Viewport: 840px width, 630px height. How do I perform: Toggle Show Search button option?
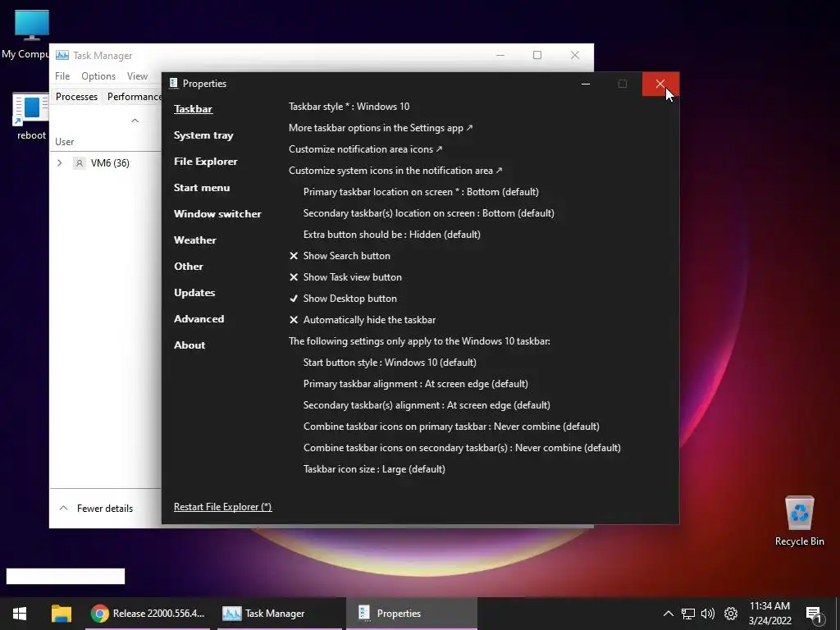click(x=340, y=256)
